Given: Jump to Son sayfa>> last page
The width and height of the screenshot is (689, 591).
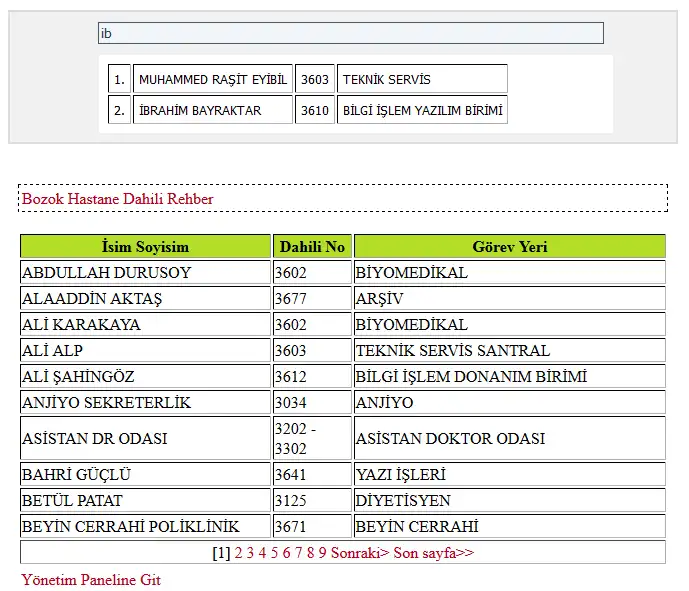Looking at the screenshot, I should (434, 552).
